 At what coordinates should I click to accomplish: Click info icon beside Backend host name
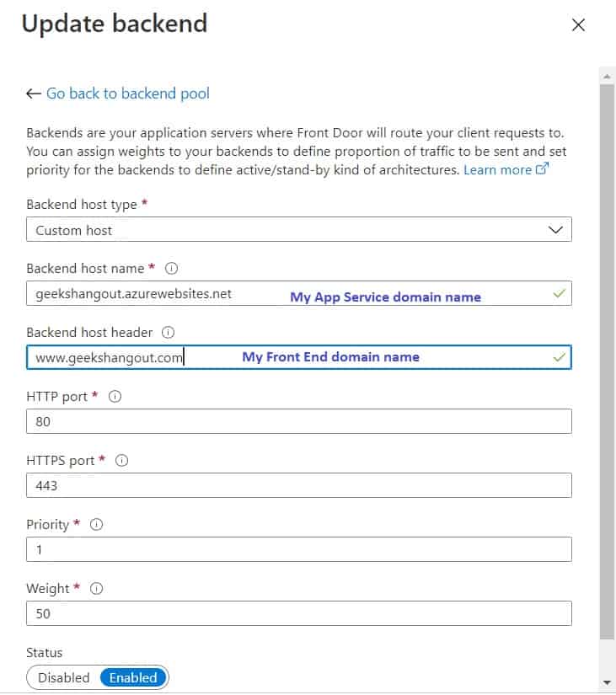[171, 268]
